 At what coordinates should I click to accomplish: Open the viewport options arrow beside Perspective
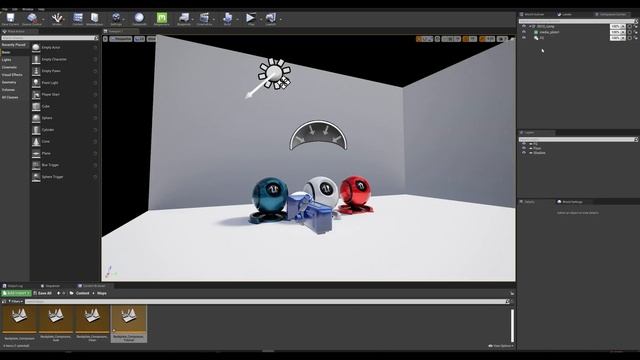(105, 39)
